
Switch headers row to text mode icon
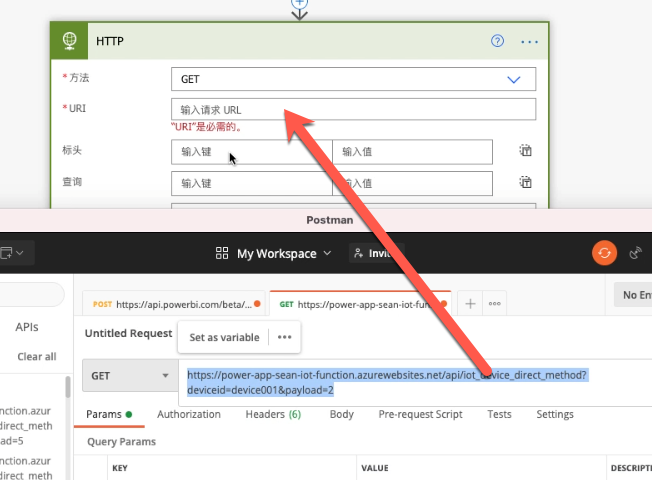[525, 150]
